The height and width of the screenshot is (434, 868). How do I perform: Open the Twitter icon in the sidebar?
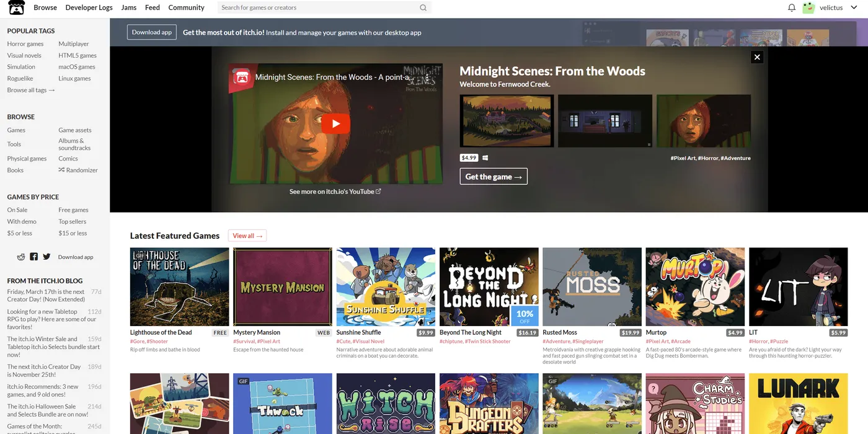click(x=46, y=257)
